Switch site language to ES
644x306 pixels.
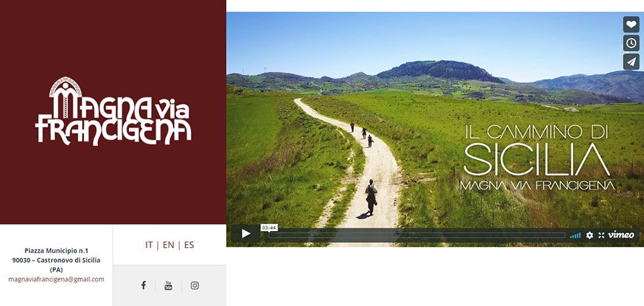click(x=189, y=245)
